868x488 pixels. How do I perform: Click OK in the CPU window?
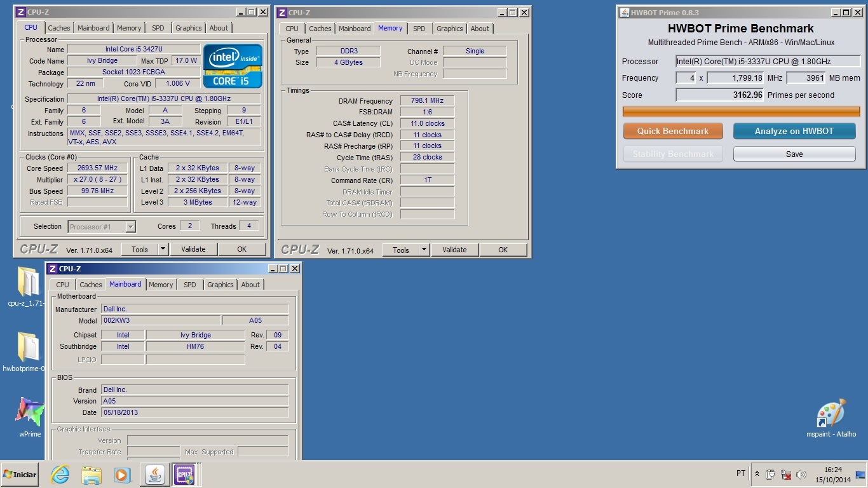tap(241, 249)
